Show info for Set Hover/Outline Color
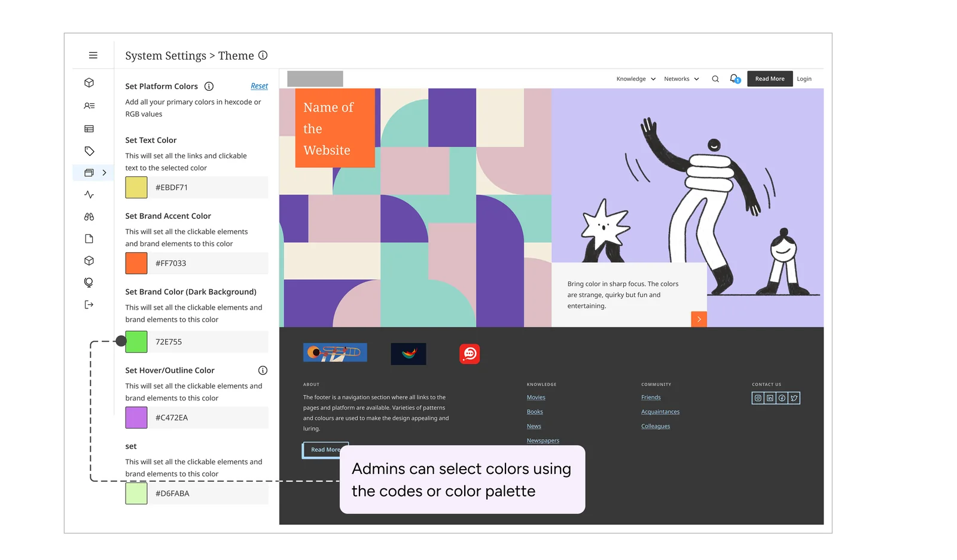 pyautogui.click(x=263, y=371)
